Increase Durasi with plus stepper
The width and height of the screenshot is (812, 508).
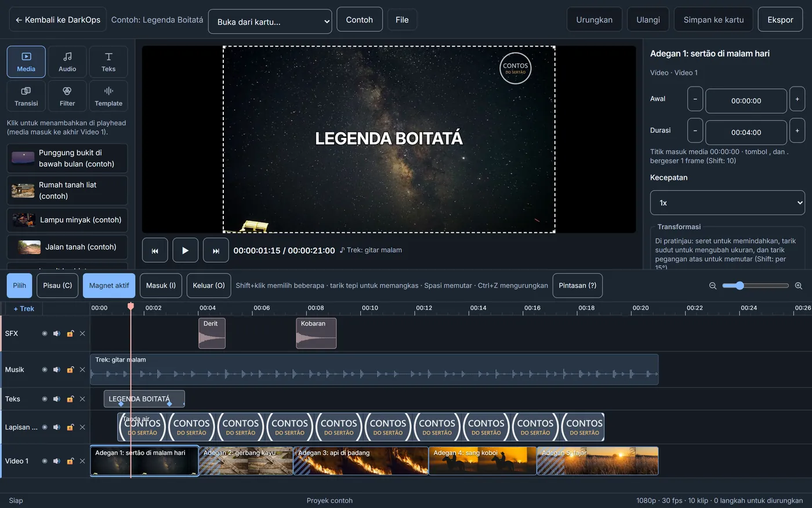pyautogui.click(x=797, y=131)
